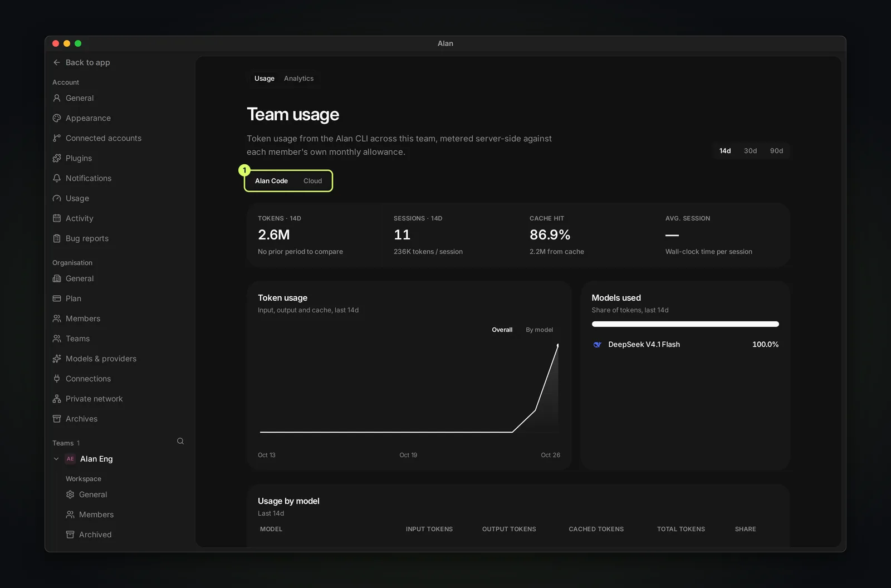Open Notifications bell icon

point(57,178)
